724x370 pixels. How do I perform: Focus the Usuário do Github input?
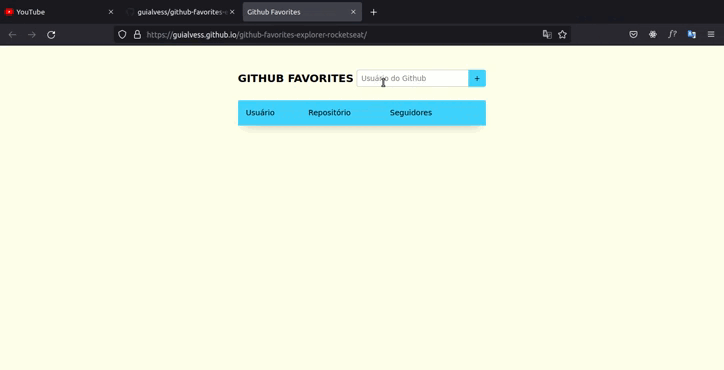click(x=413, y=79)
